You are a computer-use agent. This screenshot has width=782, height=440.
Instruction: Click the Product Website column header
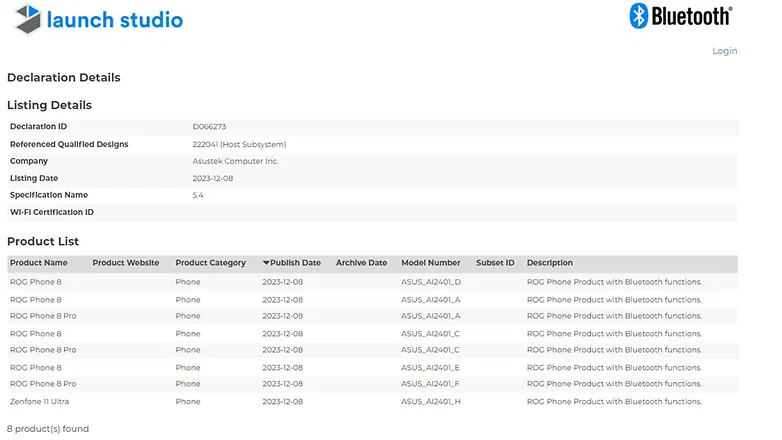[125, 263]
